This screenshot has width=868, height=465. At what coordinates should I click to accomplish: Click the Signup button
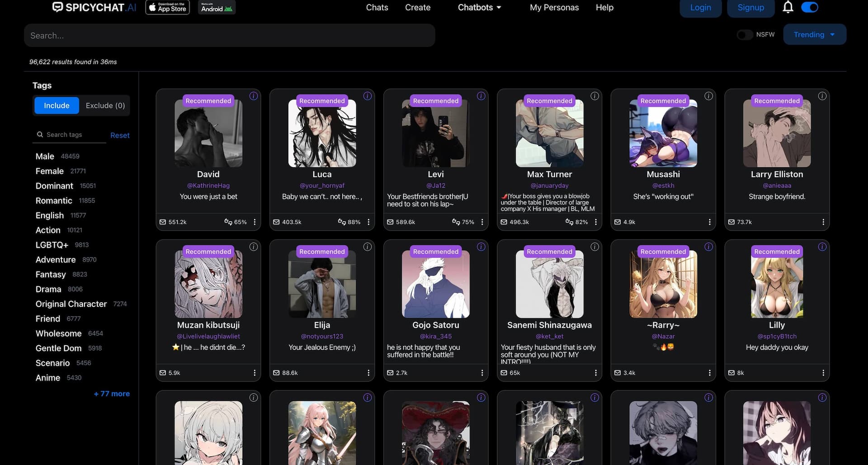750,8
